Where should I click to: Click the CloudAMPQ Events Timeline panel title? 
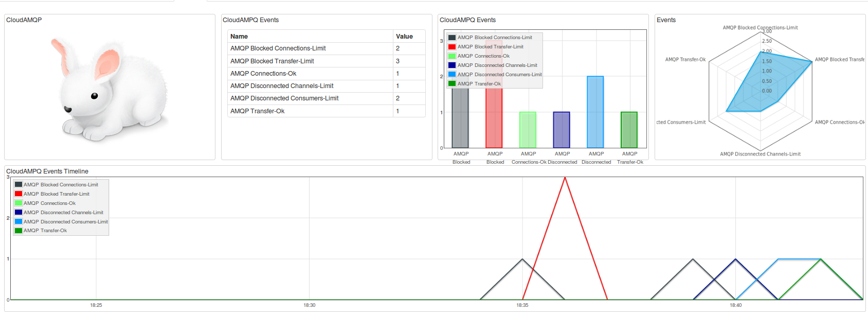point(47,171)
